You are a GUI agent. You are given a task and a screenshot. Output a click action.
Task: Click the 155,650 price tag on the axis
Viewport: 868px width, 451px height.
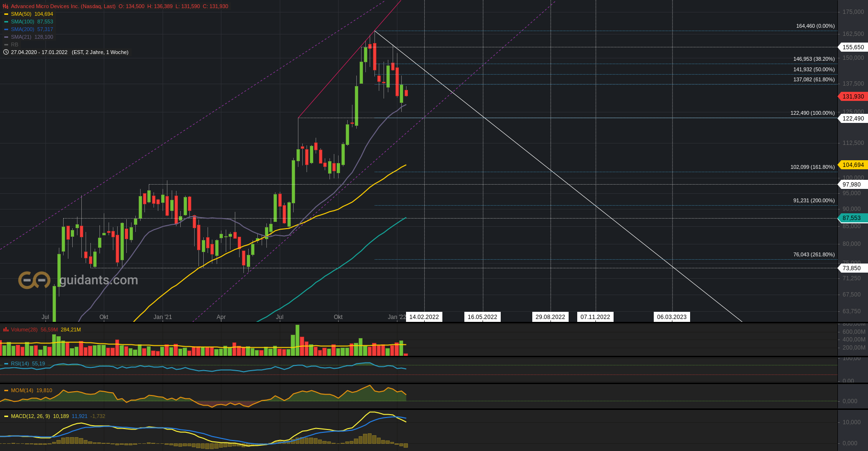853,47
